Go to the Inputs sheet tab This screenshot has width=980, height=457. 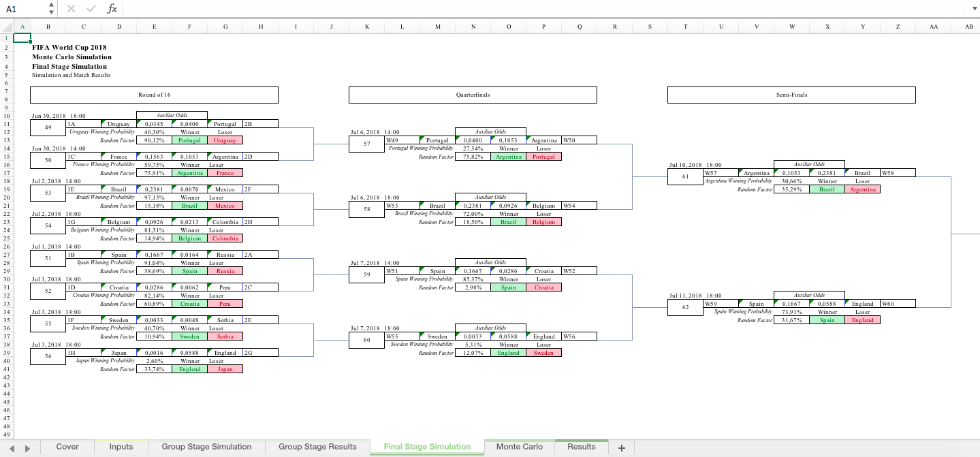[121, 447]
